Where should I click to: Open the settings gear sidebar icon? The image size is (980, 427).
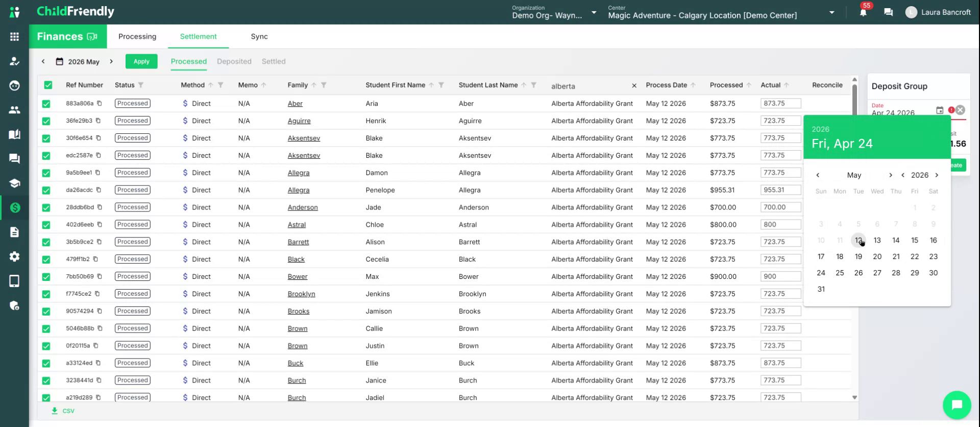[14, 256]
